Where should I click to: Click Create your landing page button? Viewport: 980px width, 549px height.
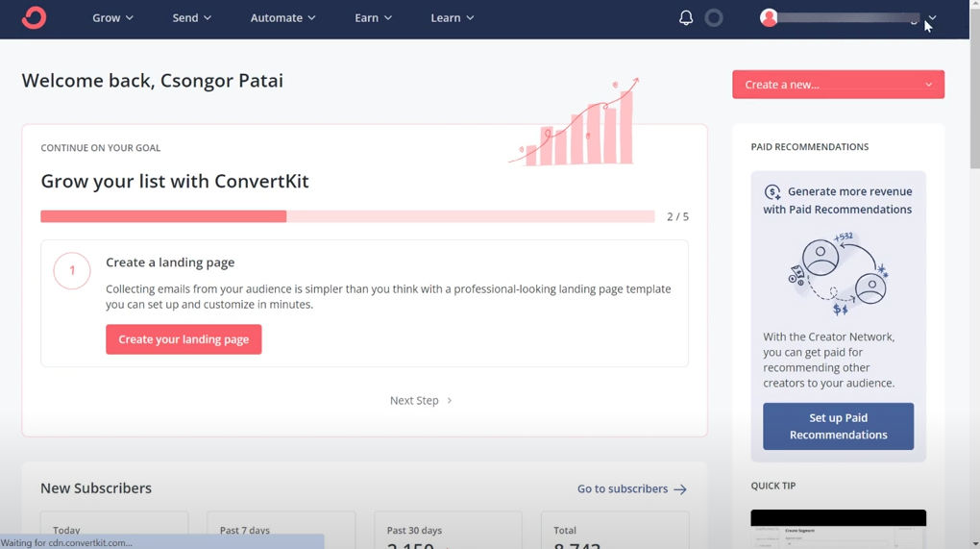click(x=184, y=339)
